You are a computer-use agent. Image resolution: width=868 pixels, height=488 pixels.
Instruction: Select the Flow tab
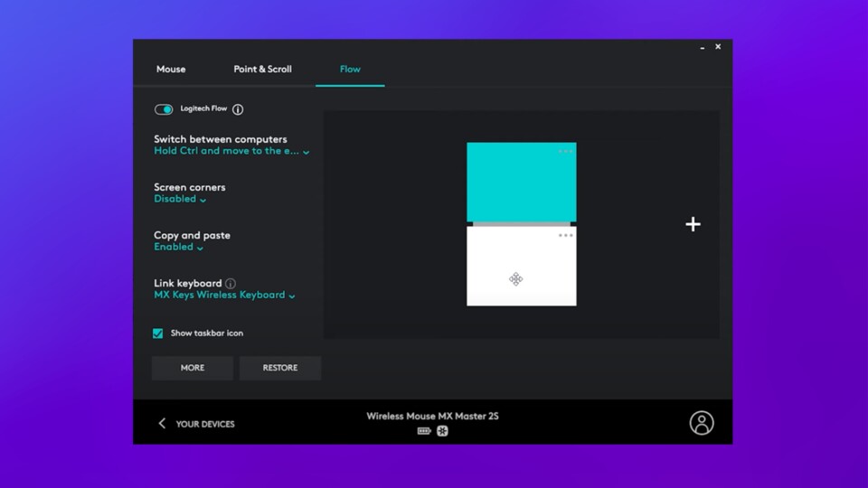tap(350, 70)
